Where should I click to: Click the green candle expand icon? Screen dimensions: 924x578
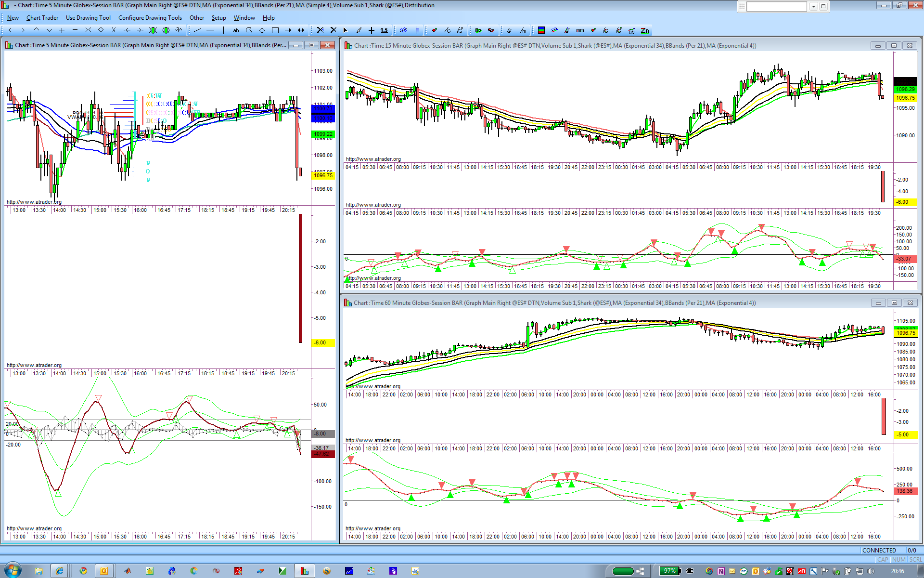tap(166, 30)
